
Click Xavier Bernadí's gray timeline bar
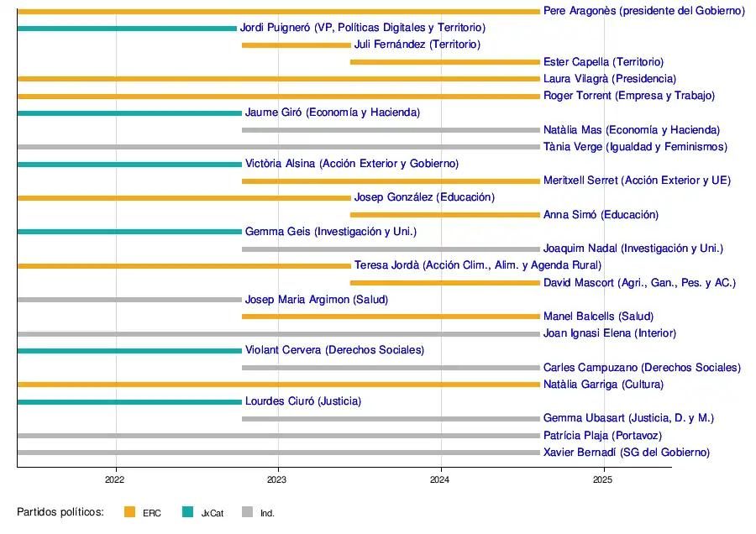click(278, 453)
